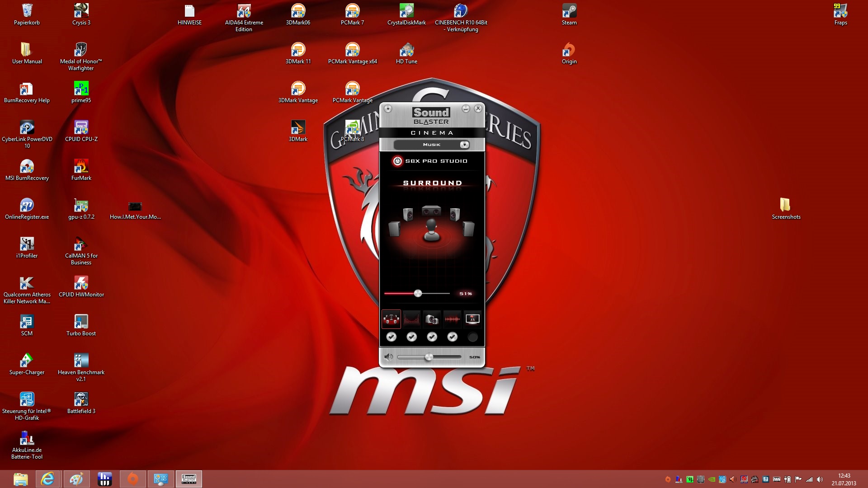
Task: Select the HINWEISE text file icon
Action: tap(190, 14)
